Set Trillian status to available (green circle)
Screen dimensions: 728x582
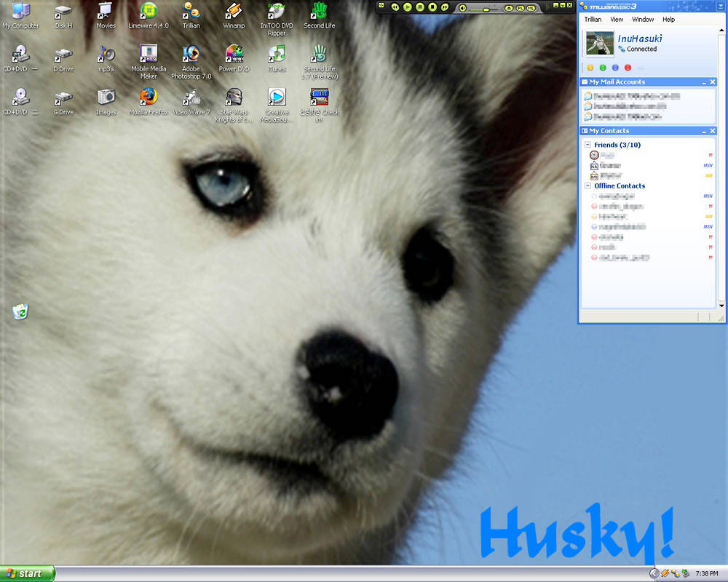pyautogui.click(x=603, y=67)
